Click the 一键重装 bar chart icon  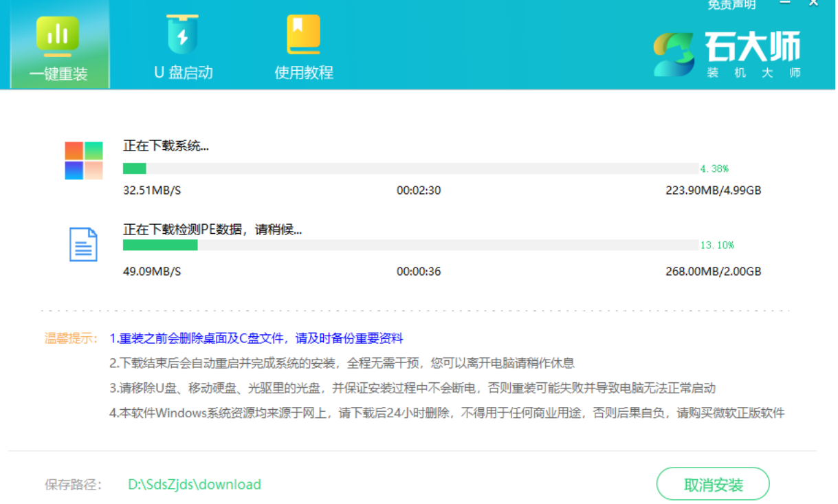tap(58, 36)
